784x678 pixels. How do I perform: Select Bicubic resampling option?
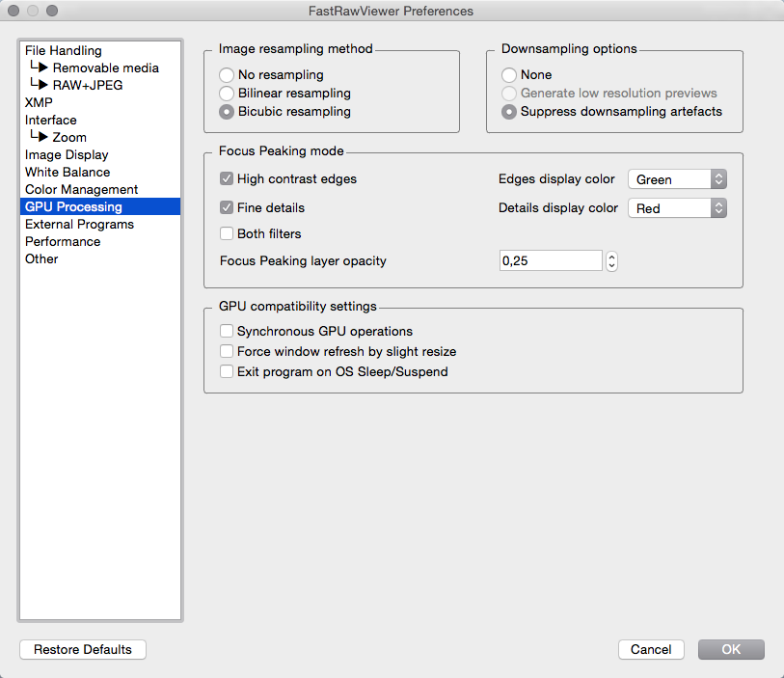click(x=227, y=112)
